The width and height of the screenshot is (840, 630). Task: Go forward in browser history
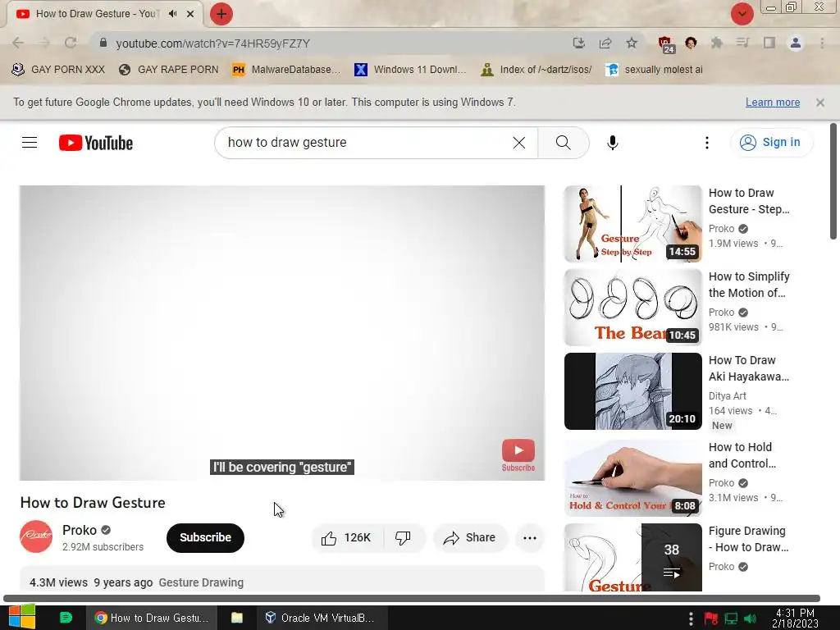(x=44, y=43)
